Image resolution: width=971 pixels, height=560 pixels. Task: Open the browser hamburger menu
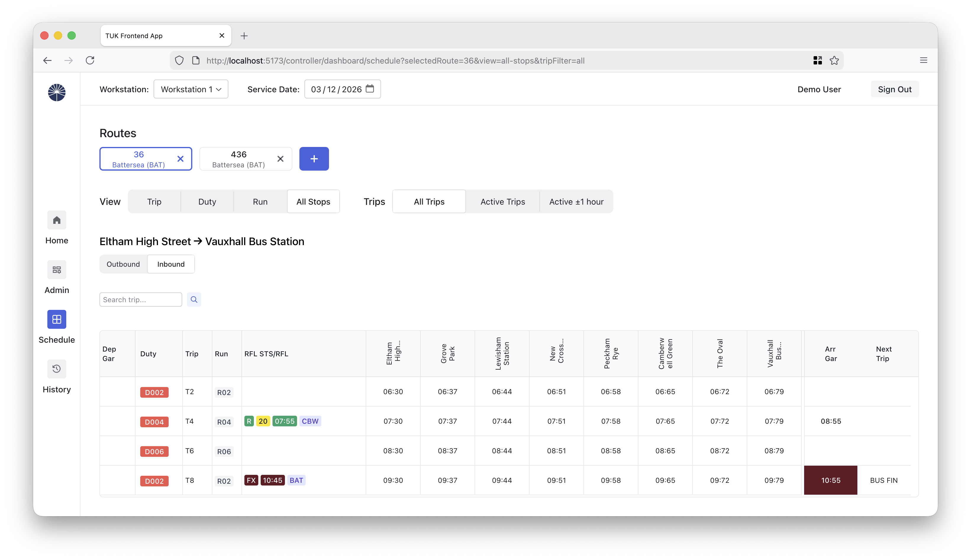click(x=923, y=60)
